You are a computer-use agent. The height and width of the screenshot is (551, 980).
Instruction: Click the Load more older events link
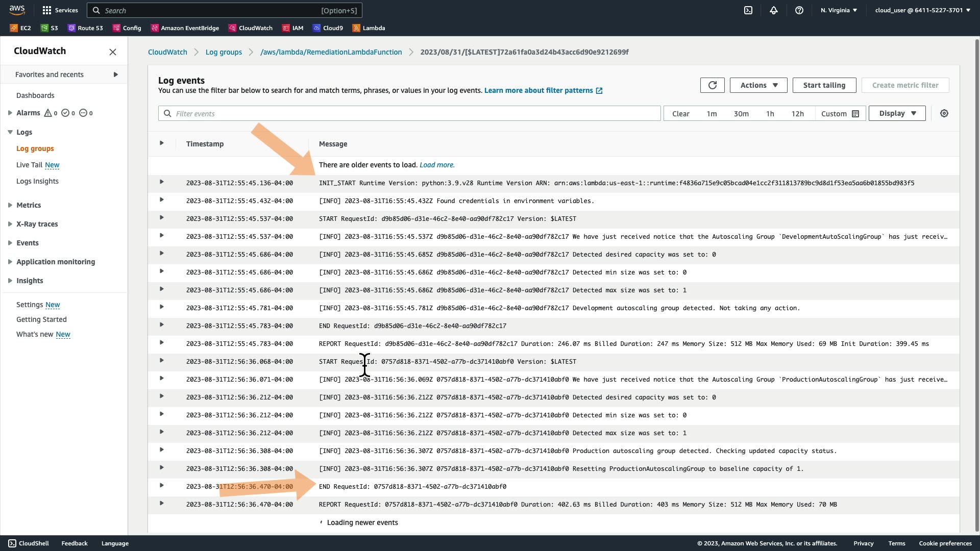[x=436, y=165]
